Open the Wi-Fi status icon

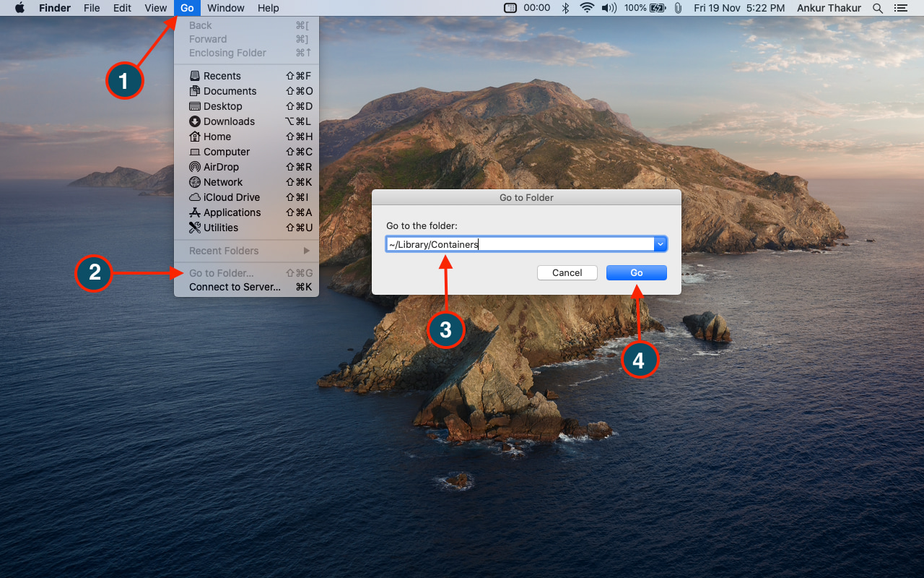(x=587, y=8)
